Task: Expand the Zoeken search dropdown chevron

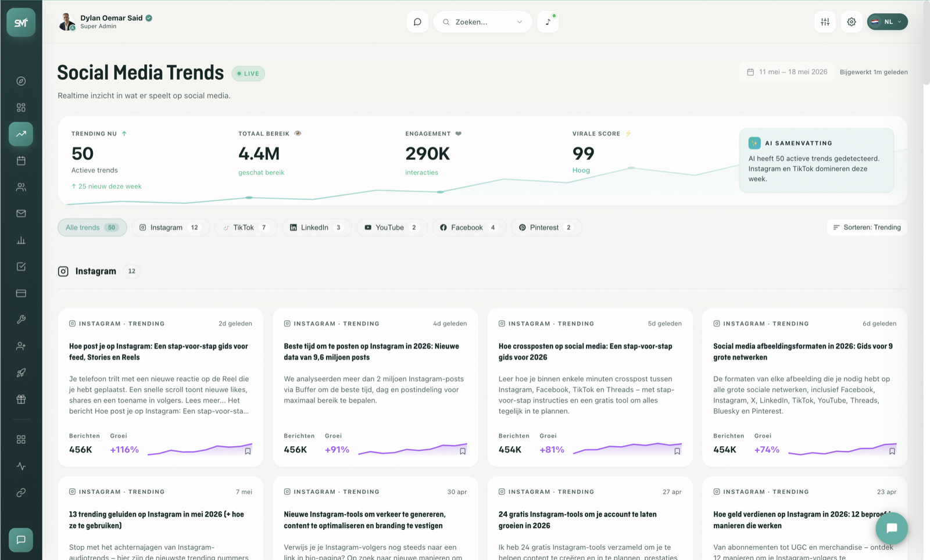Action: 520,22
